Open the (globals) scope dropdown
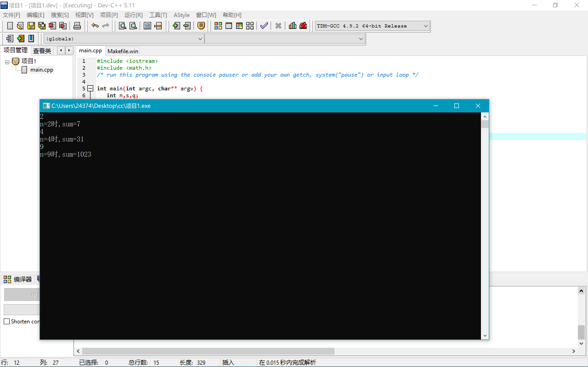 pos(200,39)
